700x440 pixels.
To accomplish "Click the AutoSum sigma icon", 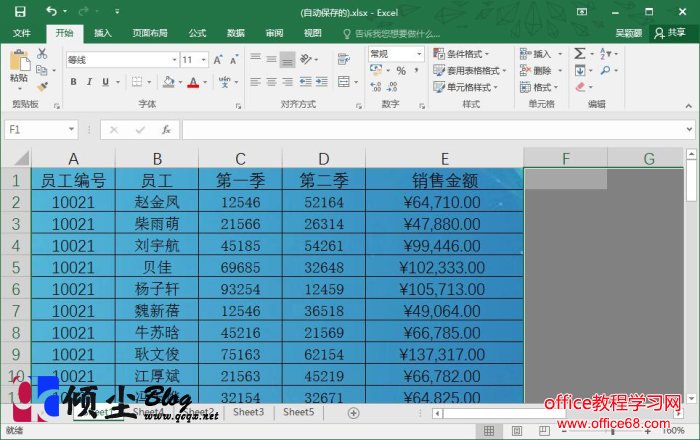I will point(579,54).
